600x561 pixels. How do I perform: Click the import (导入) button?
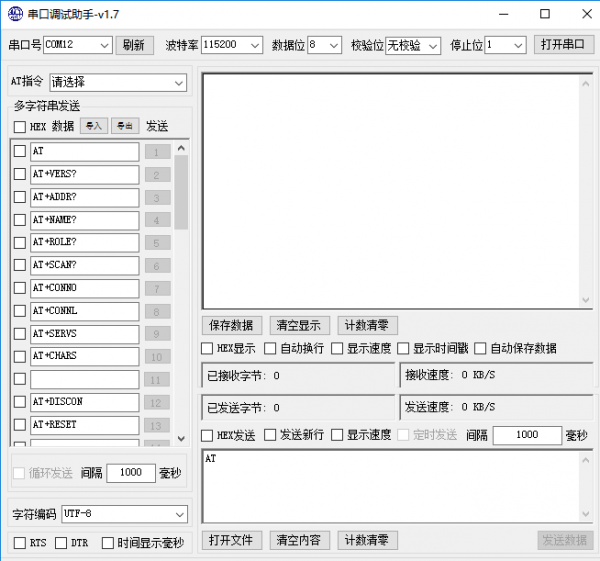94,126
